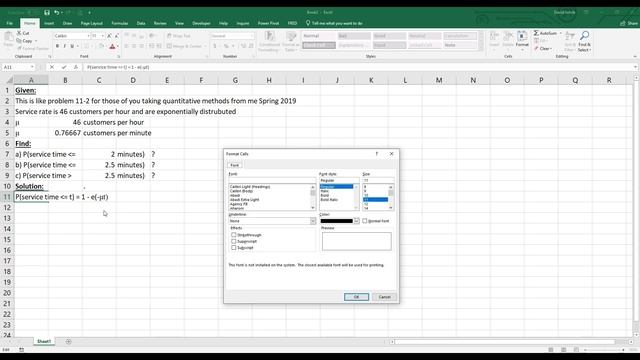Toggle Bold formatting in the ribbon
The image size is (640, 360).
[x=57, y=46]
